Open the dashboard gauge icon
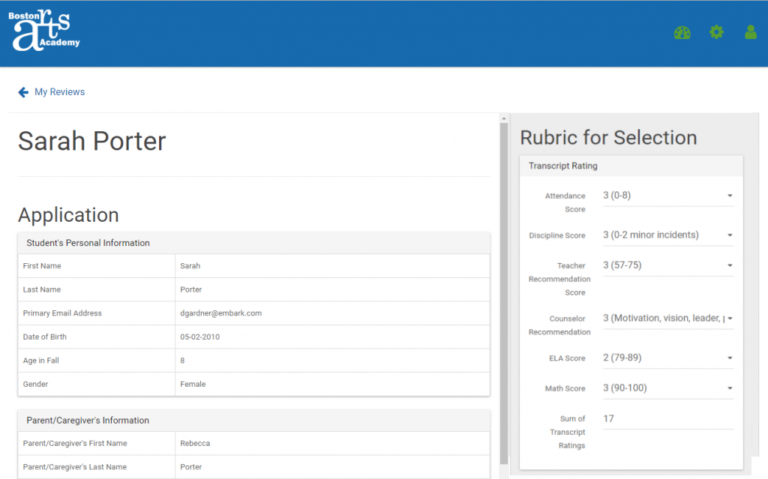This screenshot has width=768, height=479. coord(682,32)
